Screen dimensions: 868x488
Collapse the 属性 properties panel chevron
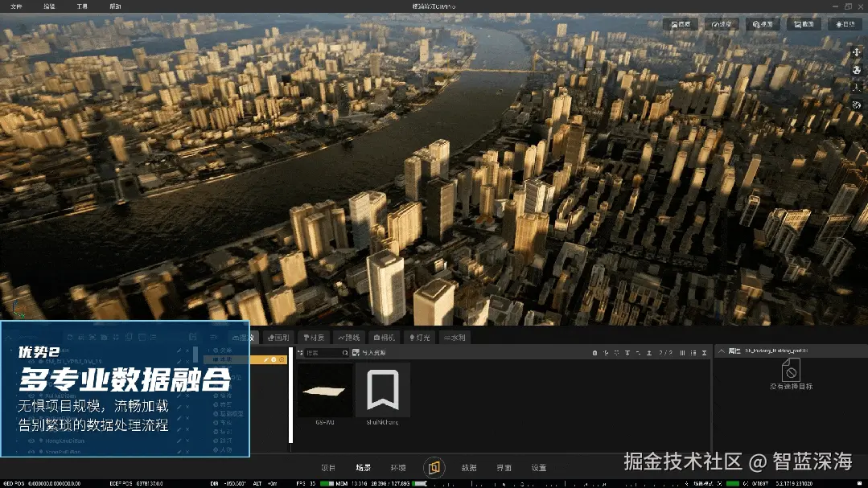(x=722, y=351)
